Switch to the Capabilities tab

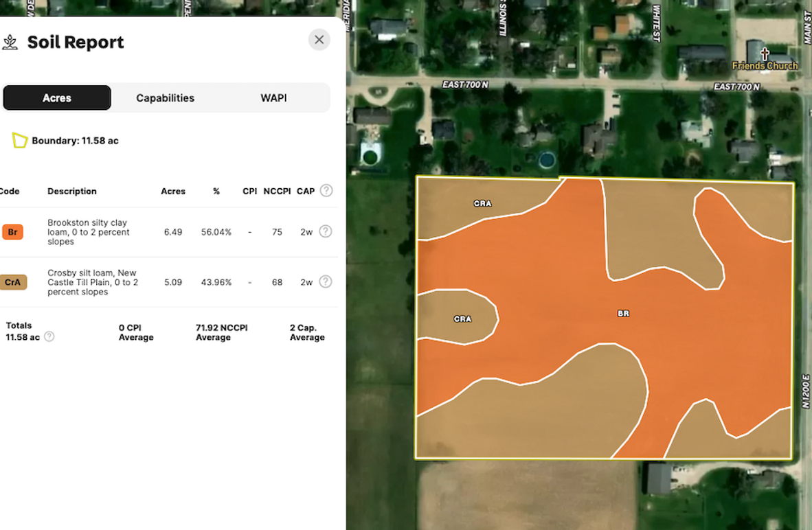tap(165, 98)
